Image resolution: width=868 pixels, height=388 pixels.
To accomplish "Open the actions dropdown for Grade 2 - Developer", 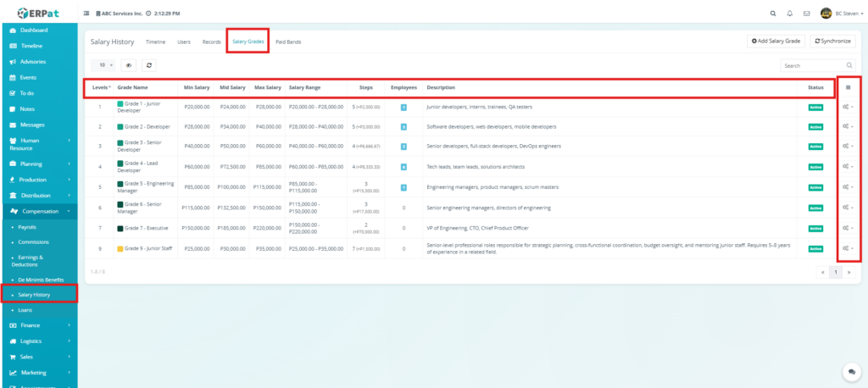I will [849, 127].
